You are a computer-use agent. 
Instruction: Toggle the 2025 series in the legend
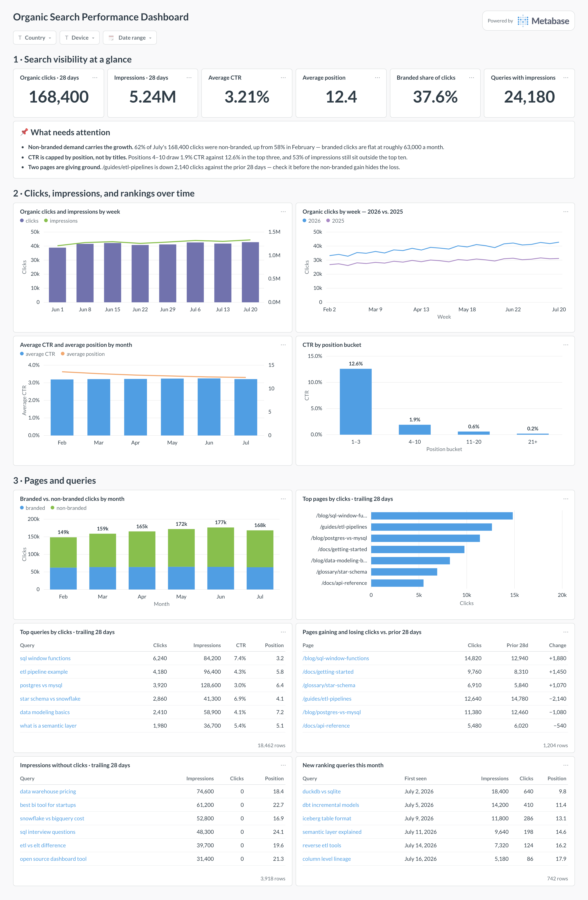coord(335,221)
